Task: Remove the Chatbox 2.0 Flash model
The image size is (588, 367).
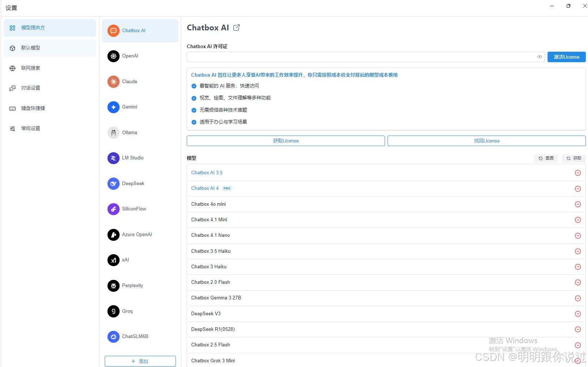Action: 578,282
